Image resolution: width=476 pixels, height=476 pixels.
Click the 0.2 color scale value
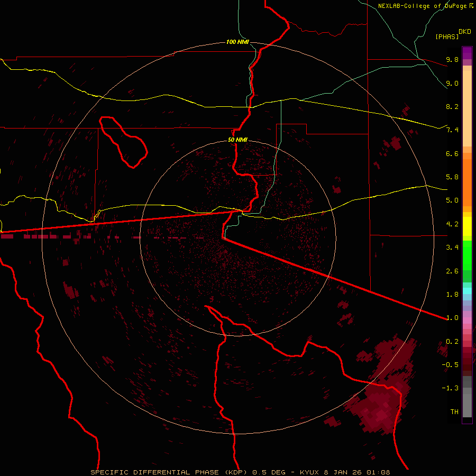[x=452, y=342]
